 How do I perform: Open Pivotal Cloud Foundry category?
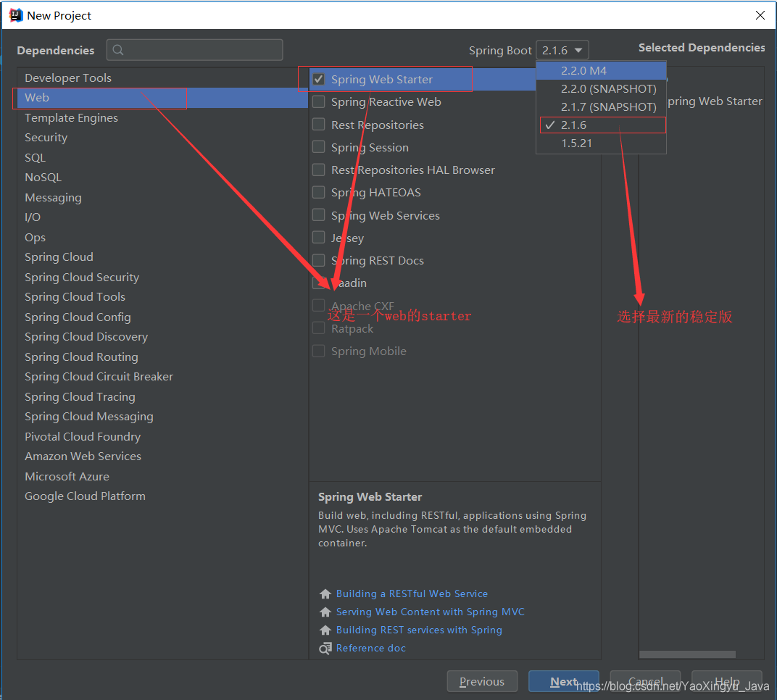tap(162, 436)
